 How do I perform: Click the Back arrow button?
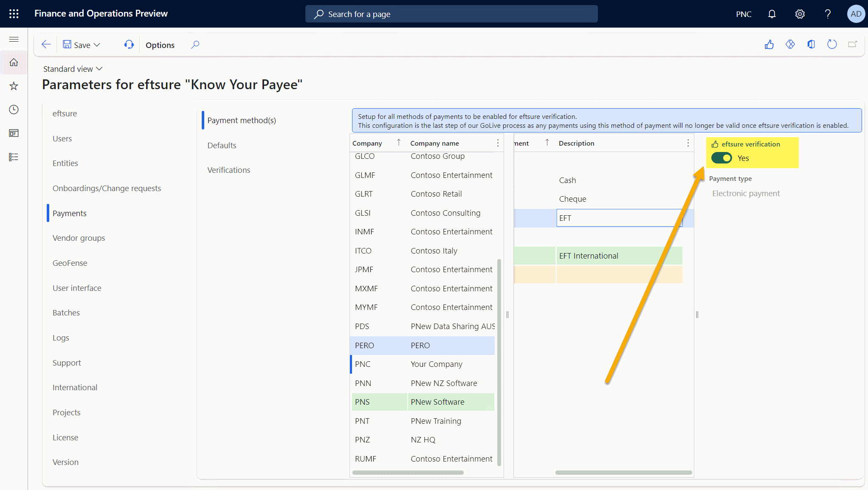point(46,45)
